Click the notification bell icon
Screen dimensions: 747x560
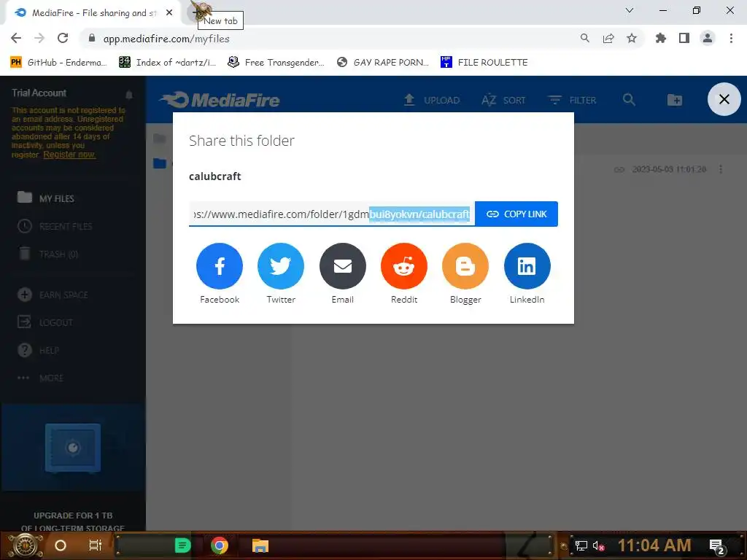point(129,94)
